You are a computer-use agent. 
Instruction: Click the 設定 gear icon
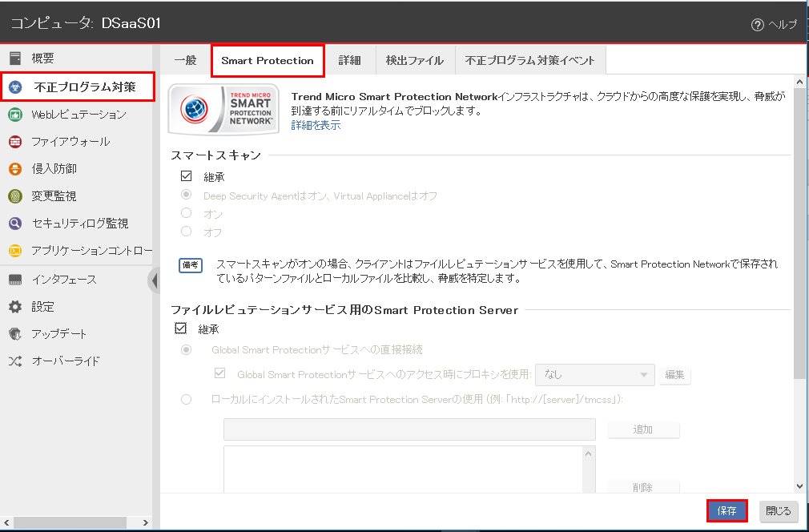14,307
